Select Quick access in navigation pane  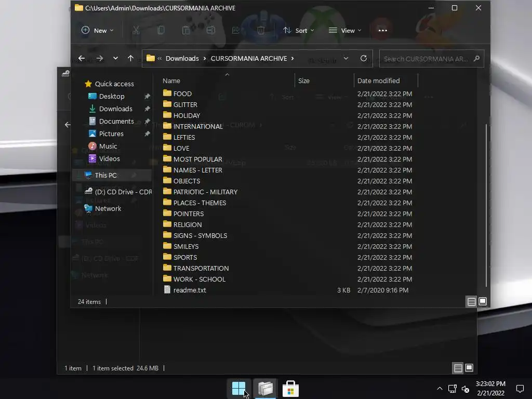tap(109, 84)
